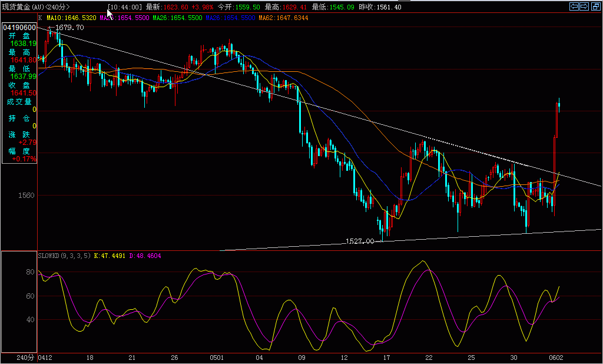This screenshot has width=603, height=364.
Task: Click the +0.17% percentage value
Action: [24, 159]
